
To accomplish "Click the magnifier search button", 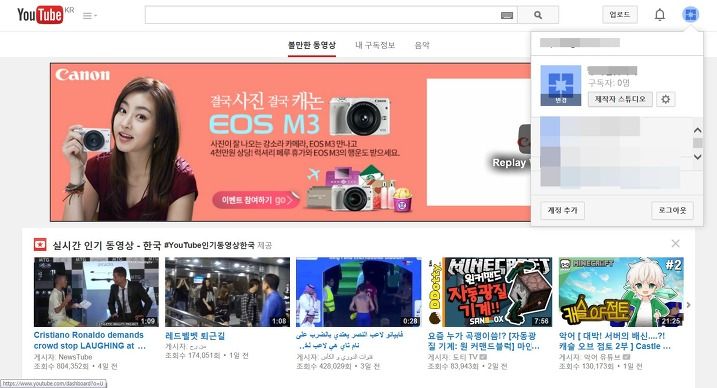I will (x=538, y=15).
